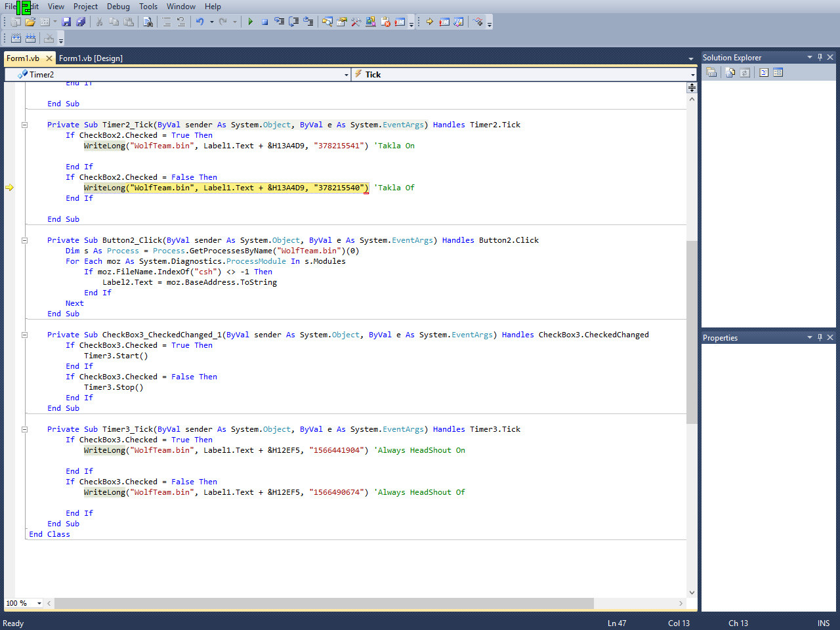Image resolution: width=840 pixels, height=630 pixels.
Task: Click View Code icon in Solution Explorer
Action: click(x=764, y=72)
